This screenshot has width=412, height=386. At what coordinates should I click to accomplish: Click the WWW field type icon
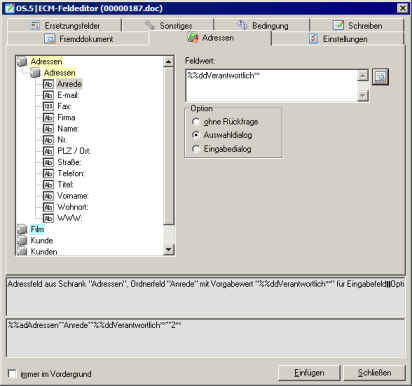pyautogui.click(x=48, y=218)
